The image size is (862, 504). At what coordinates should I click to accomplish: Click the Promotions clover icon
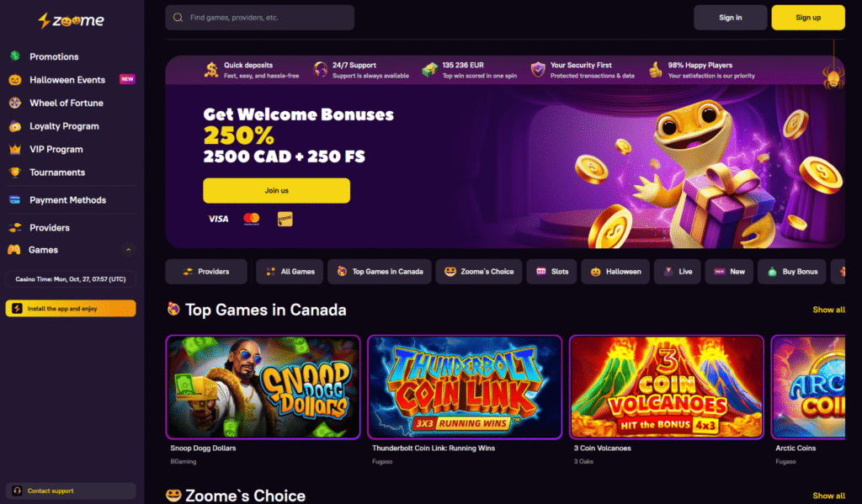click(x=15, y=56)
